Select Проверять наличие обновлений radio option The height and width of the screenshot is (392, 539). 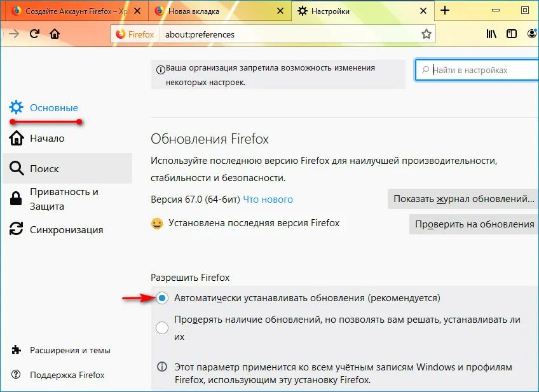162,328
